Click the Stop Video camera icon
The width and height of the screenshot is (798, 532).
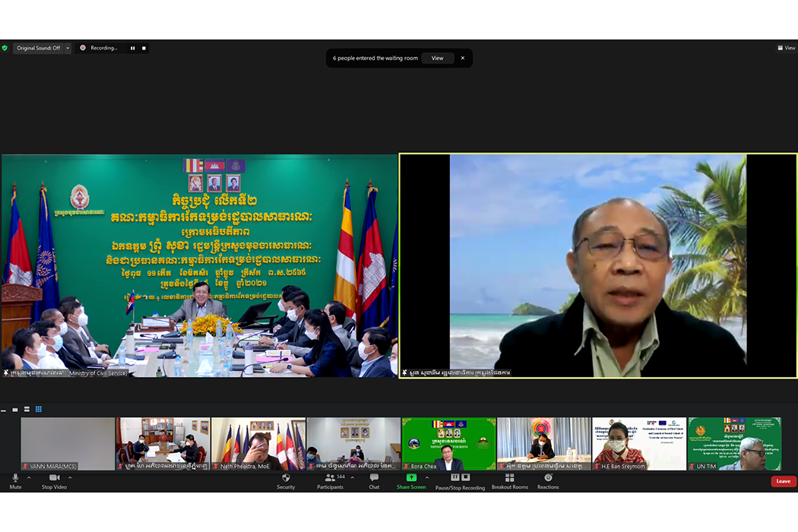point(53,478)
